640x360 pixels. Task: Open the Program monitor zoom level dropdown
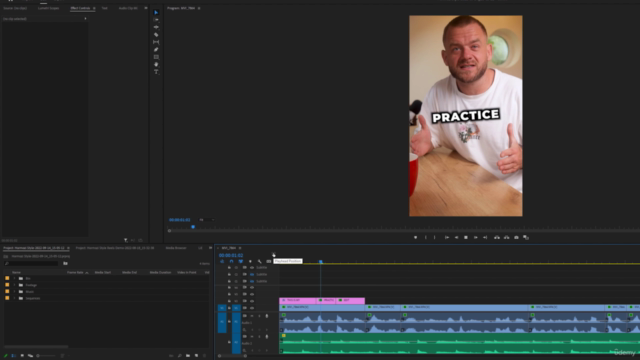(x=207, y=220)
